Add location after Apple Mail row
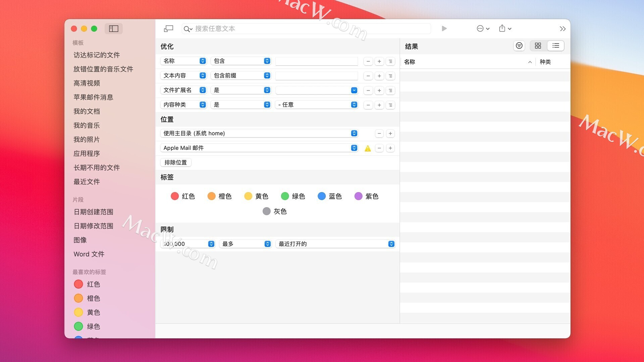Viewport: 644px width, 362px height. (390, 148)
